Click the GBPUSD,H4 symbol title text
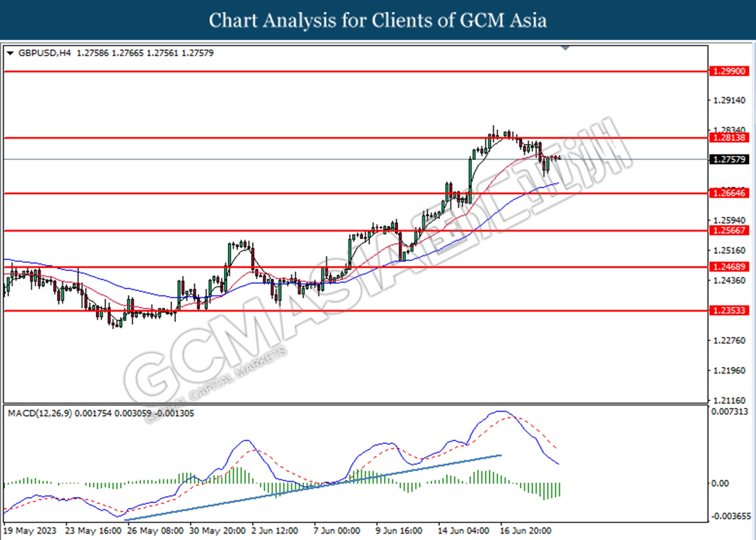The image size is (756, 540). pyautogui.click(x=44, y=53)
